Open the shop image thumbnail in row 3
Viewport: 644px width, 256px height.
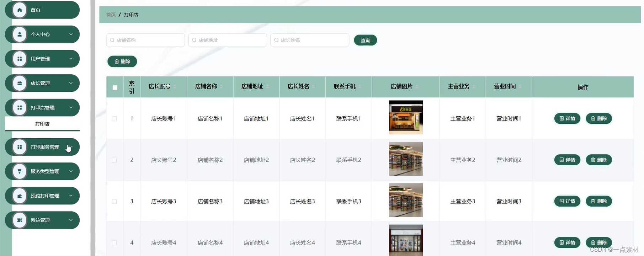pos(406,200)
